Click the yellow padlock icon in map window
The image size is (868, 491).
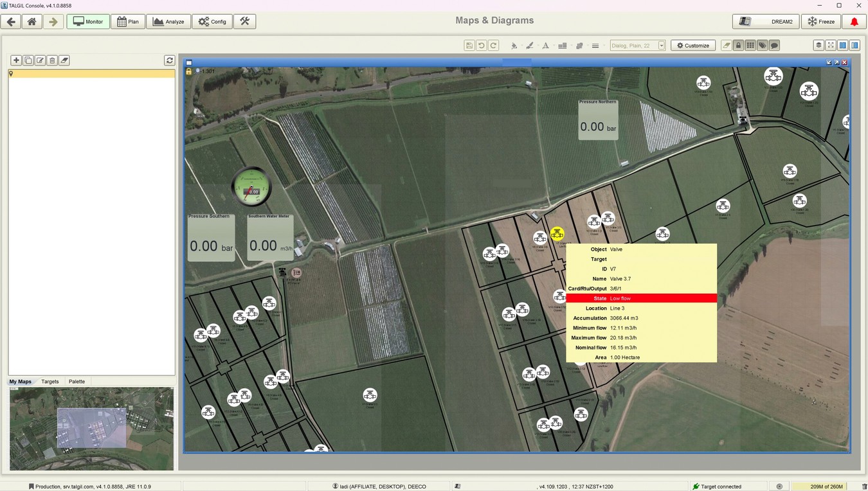(188, 71)
